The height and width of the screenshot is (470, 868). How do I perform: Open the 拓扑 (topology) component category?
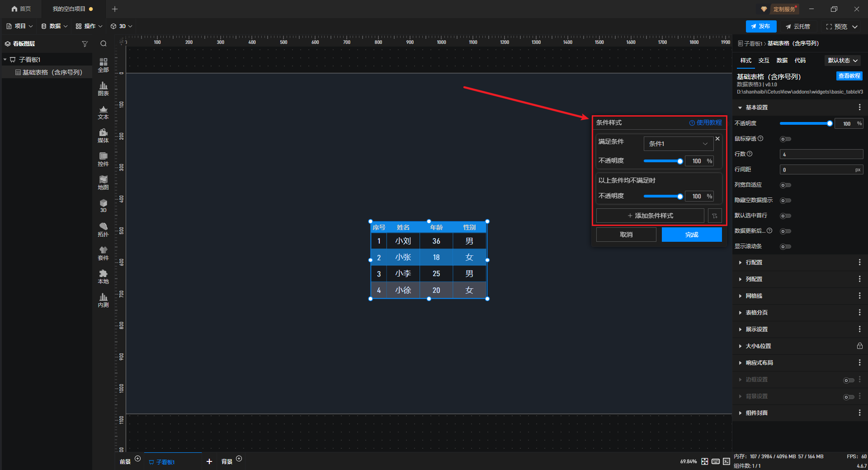[103, 230]
